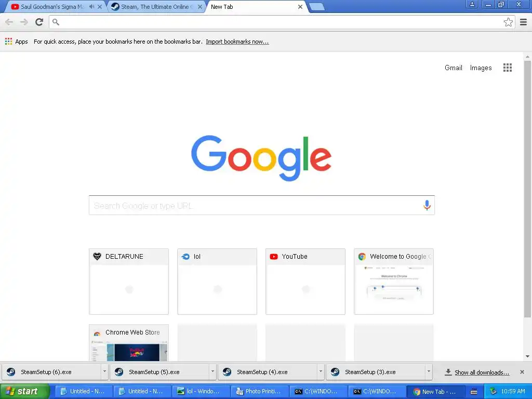Bookmark this page with the star icon
The width and height of the screenshot is (532, 399).
[x=508, y=22]
